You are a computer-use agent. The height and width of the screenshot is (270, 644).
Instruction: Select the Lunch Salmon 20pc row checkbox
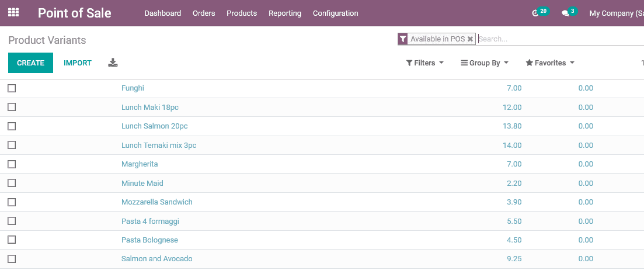pos(12,126)
